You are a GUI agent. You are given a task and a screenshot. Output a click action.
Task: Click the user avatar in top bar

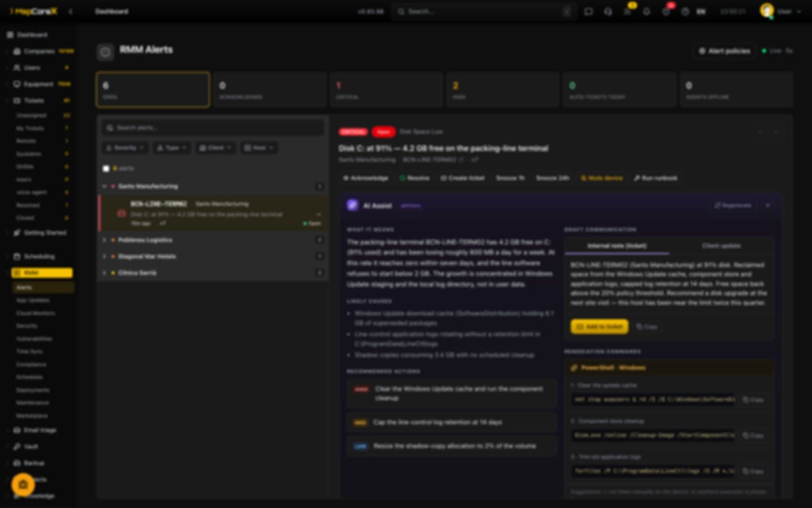click(767, 11)
